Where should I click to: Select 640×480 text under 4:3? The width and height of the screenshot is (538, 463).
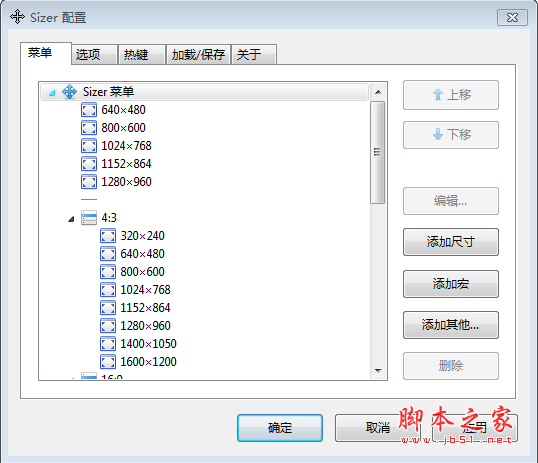pos(142,254)
